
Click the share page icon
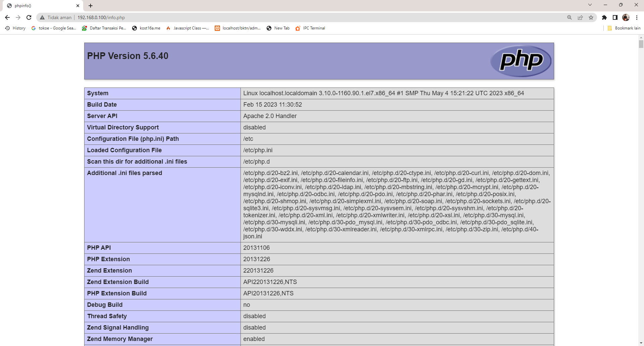pyautogui.click(x=580, y=17)
